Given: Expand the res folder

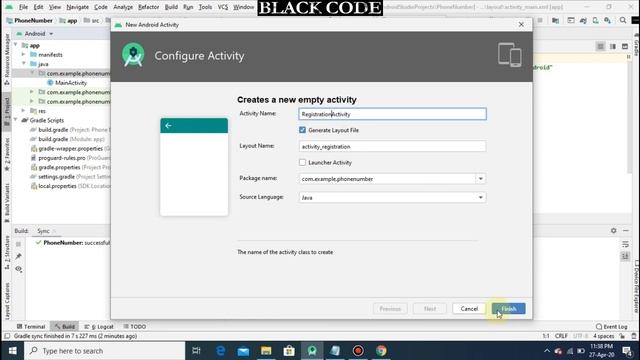Looking at the screenshot, I should (24, 111).
